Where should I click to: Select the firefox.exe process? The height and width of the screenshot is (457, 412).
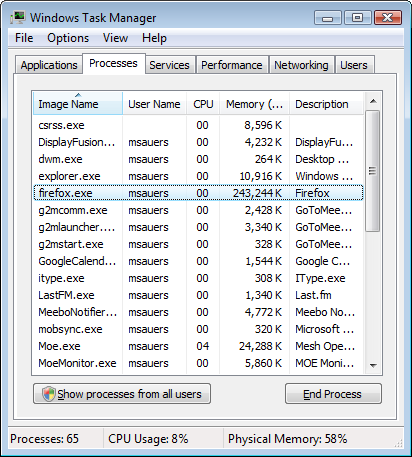[198, 193]
